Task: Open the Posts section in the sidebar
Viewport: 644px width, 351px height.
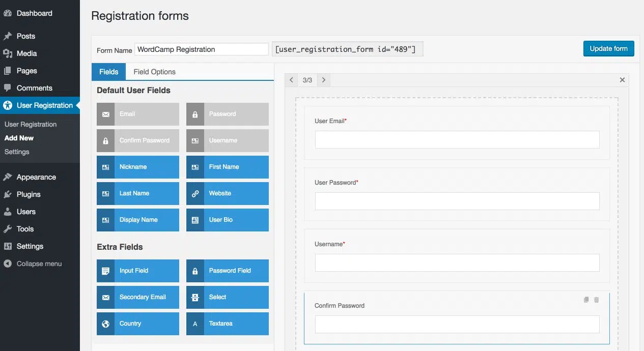Action: click(x=25, y=36)
